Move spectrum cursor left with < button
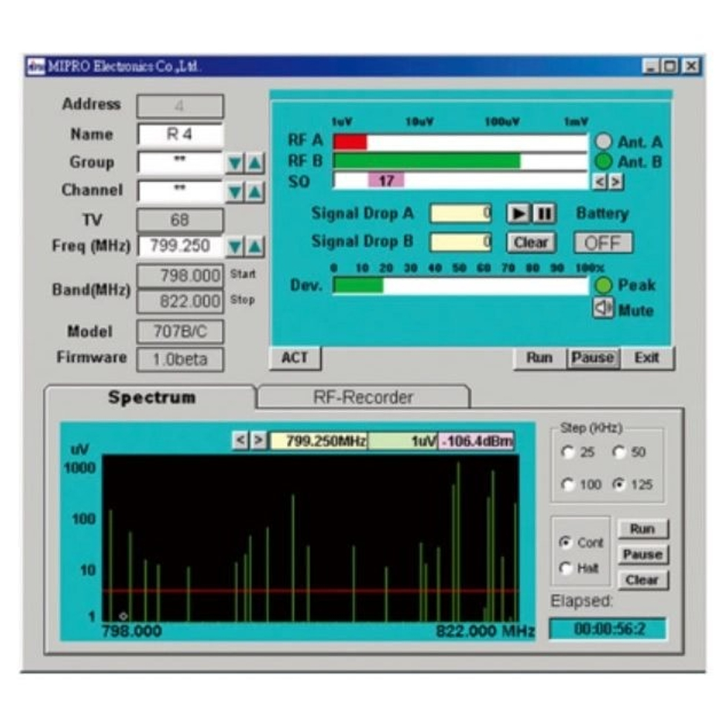 click(240, 440)
